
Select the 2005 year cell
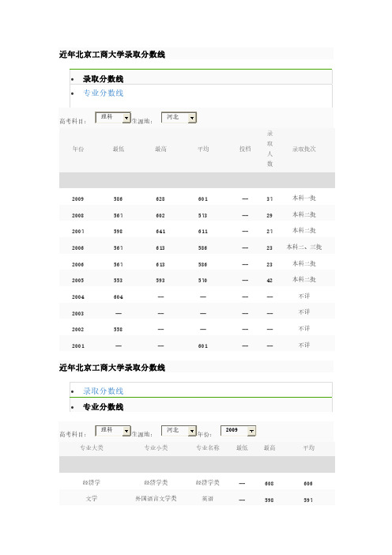click(77, 281)
